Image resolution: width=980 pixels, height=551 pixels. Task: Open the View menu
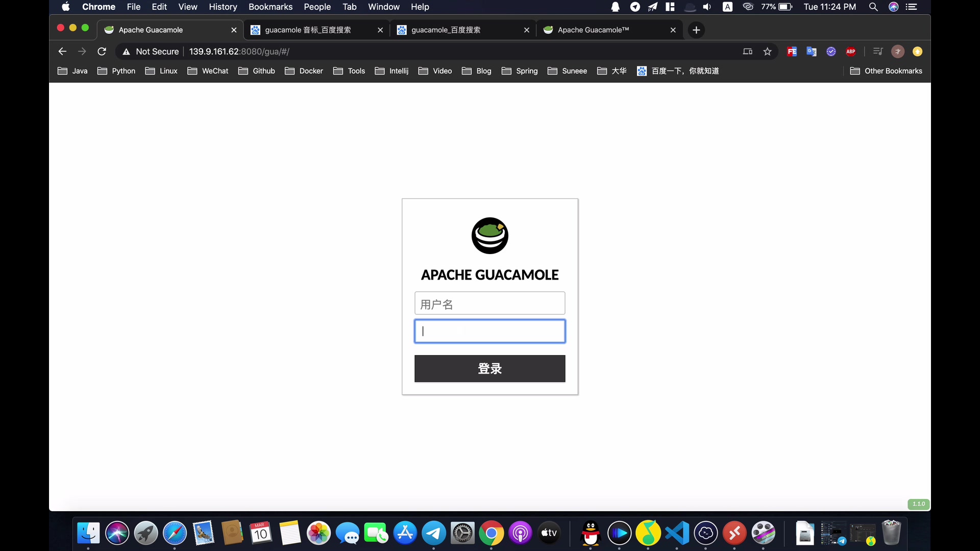point(188,7)
